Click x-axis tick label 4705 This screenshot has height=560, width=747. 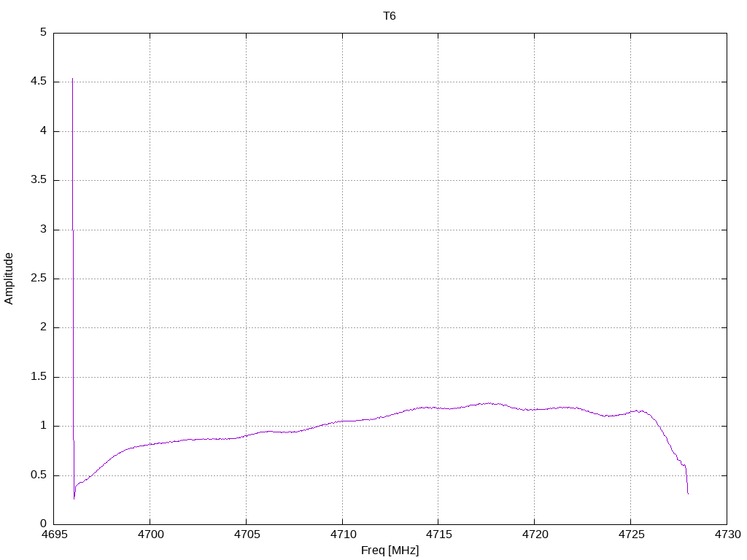(247, 534)
